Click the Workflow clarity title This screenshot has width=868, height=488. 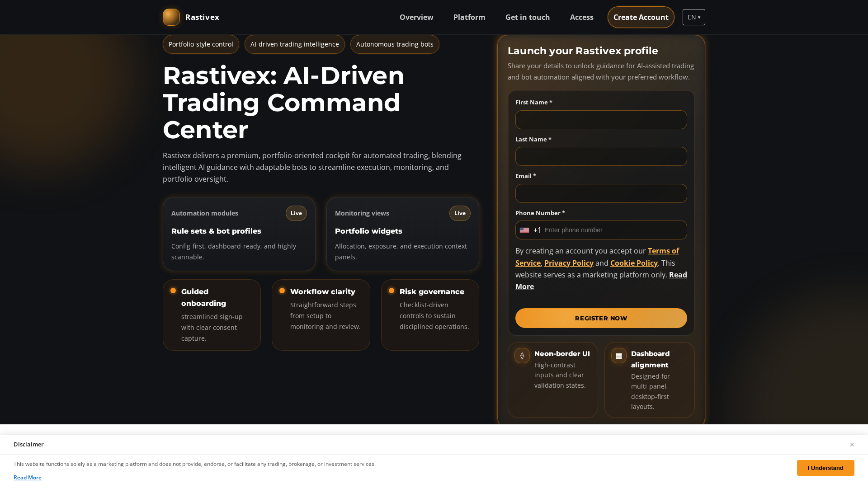pos(323,291)
